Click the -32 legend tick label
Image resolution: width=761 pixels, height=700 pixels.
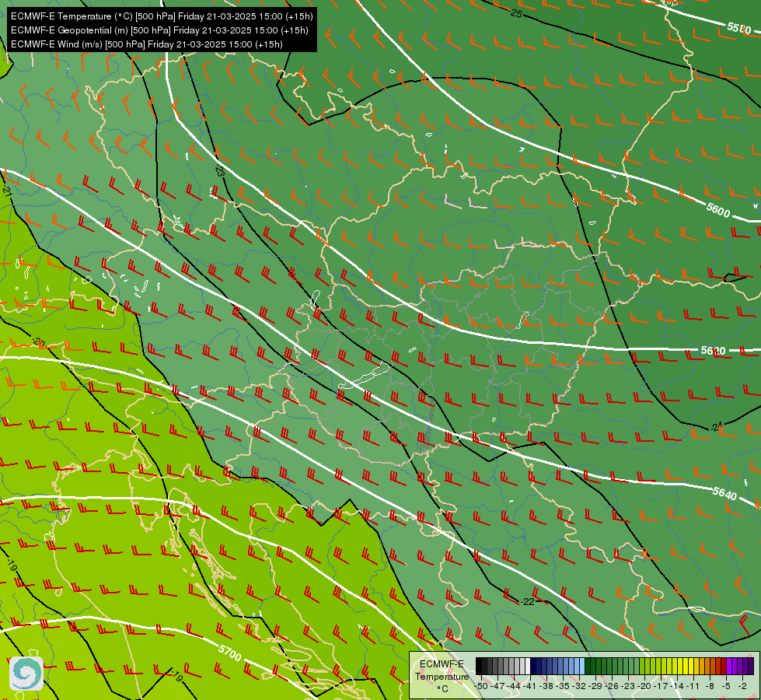[579, 686]
